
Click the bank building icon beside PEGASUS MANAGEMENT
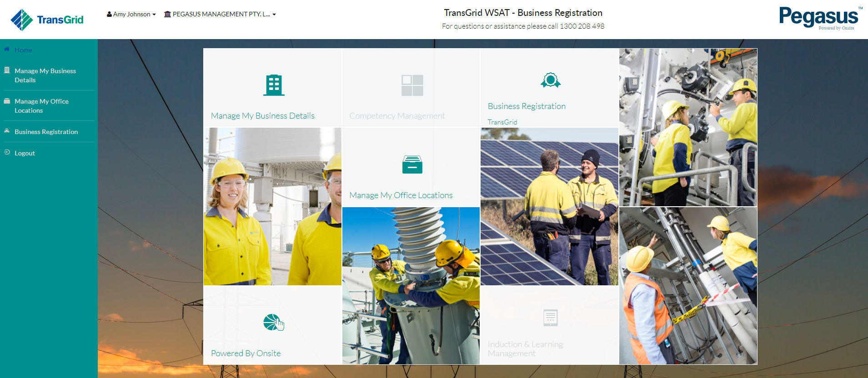tap(167, 14)
